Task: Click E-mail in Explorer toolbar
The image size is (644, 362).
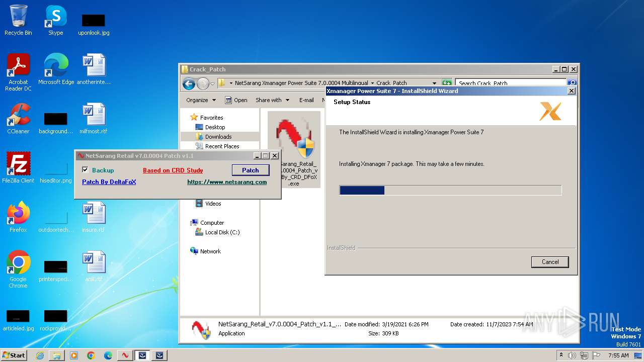Action: tap(306, 100)
